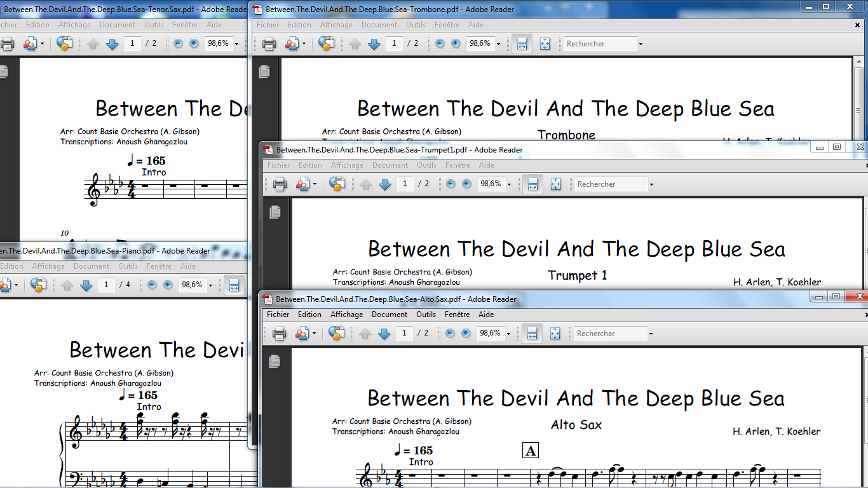
Task: Open the Rechercher options dropdown in the Trombone window
Action: coord(641,44)
